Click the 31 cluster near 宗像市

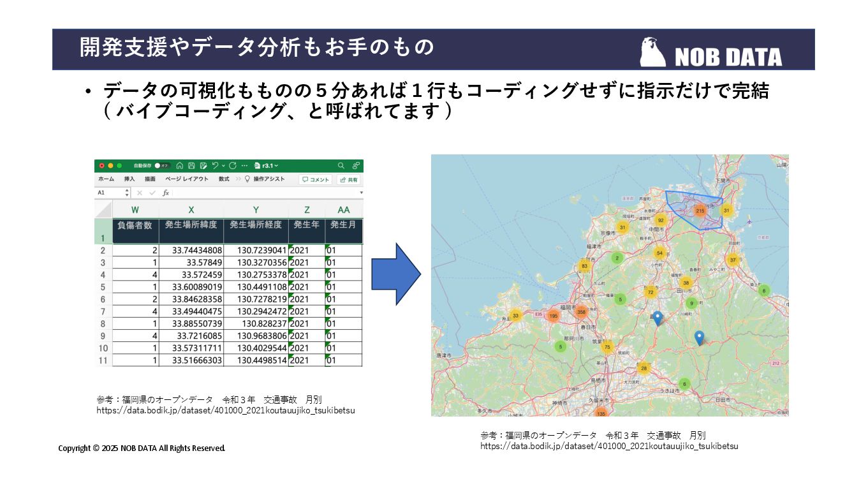[622, 227]
